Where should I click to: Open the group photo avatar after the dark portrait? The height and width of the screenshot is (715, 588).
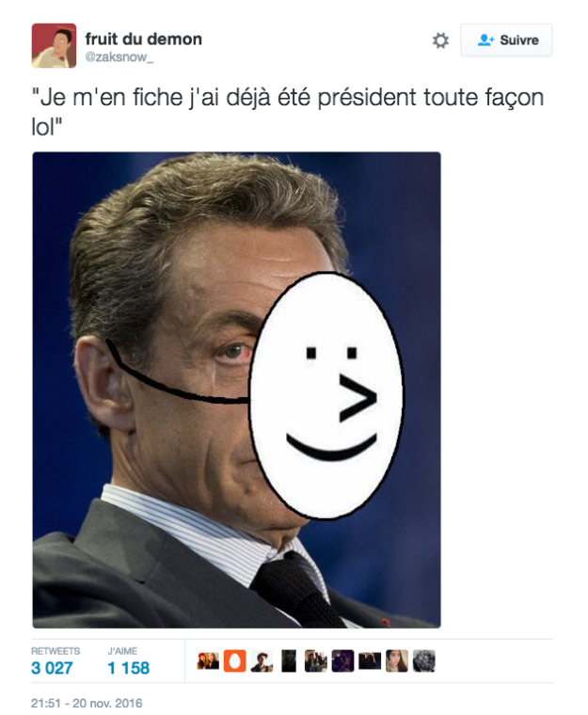(x=316, y=660)
